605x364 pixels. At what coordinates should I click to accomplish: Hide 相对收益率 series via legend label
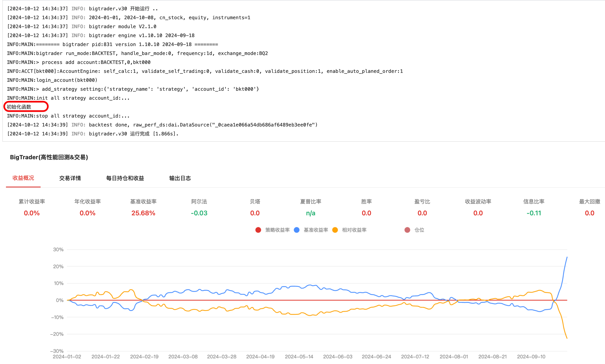(354, 230)
